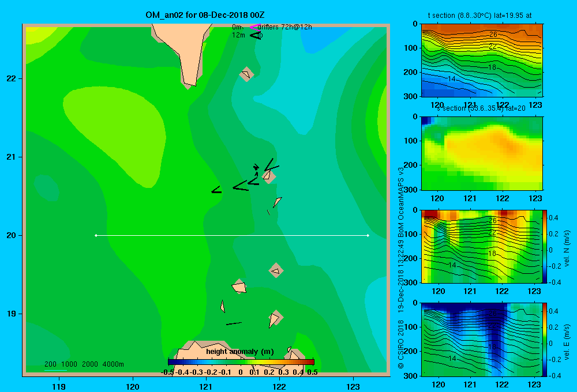The height and width of the screenshot is (392, 577).
Task: Click latitude 19 tick label on main map
Action: coord(12,314)
